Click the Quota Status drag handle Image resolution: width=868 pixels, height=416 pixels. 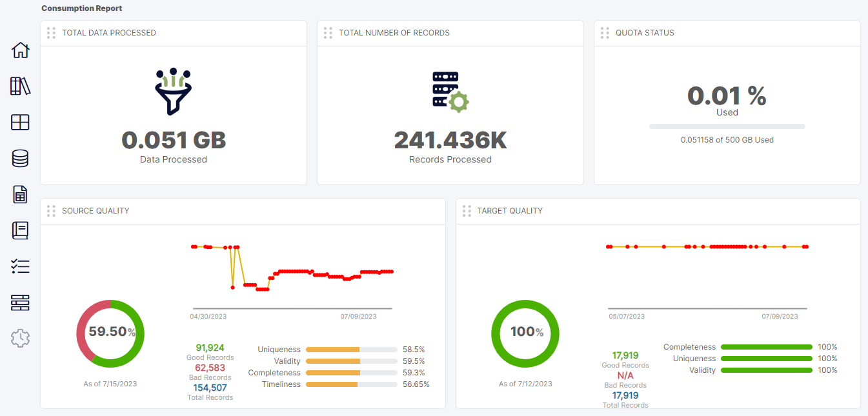pyautogui.click(x=605, y=33)
